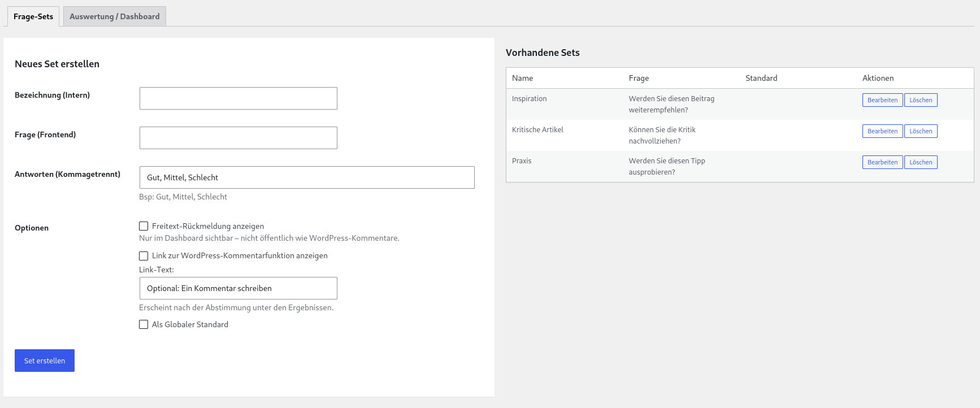Select the Kritische Artikel name cell
The height and width of the screenshot is (408, 980).
[537, 130]
